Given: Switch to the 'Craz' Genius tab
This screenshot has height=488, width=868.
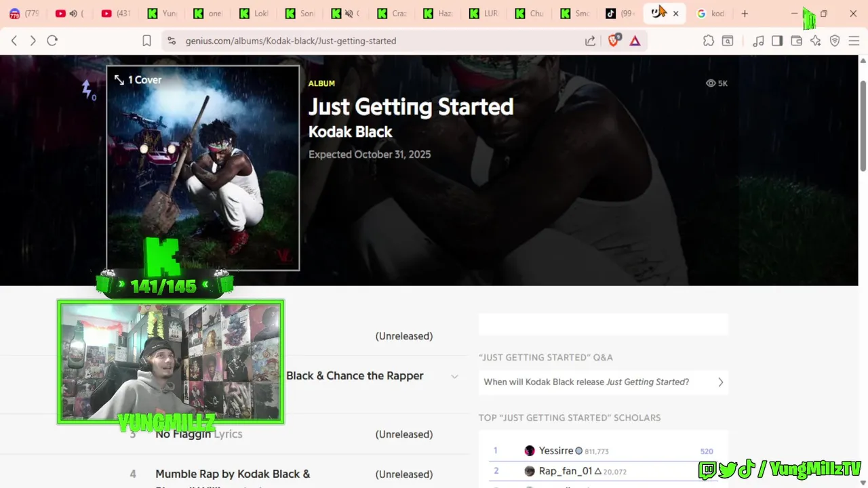Looking at the screenshot, I should pyautogui.click(x=393, y=14).
